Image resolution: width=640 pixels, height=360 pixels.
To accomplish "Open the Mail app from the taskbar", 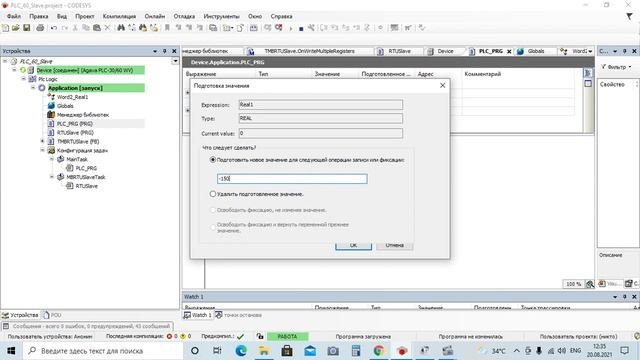I will coord(310,351).
